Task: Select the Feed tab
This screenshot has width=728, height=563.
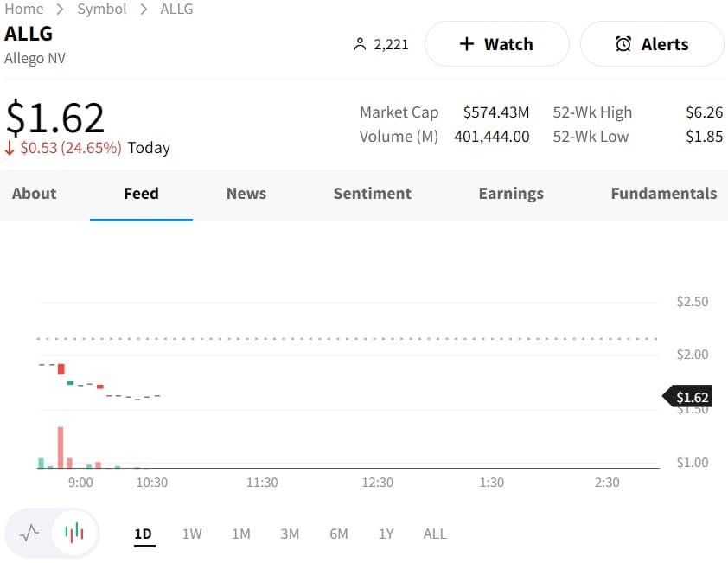Action: (141, 194)
